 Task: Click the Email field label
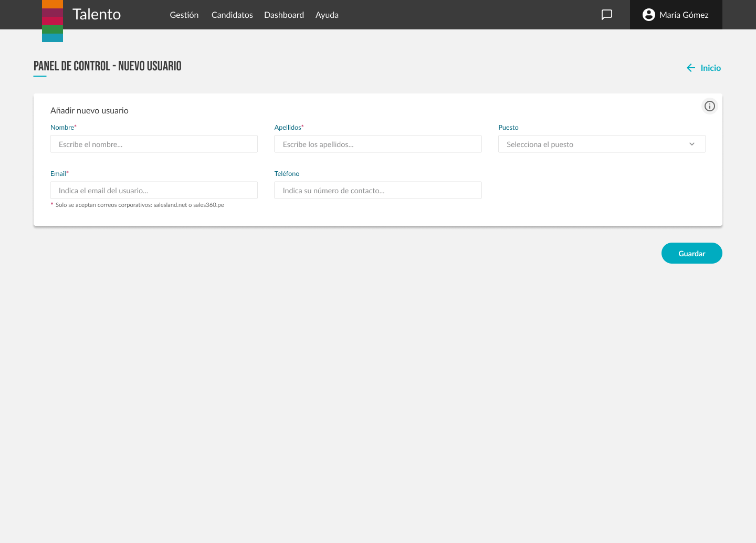(x=58, y=174)
